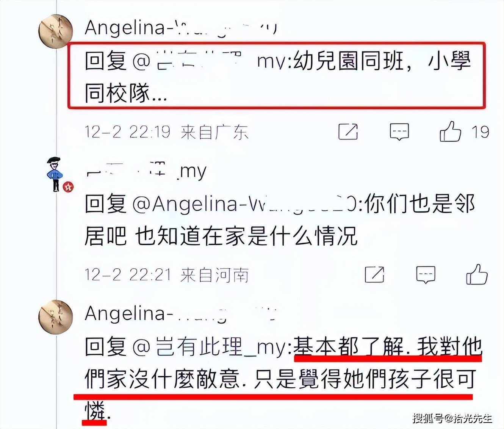Tap verified badge beside cartoon avatar
The width and height of the screenshot is (504, 429).
pos(68,187)
